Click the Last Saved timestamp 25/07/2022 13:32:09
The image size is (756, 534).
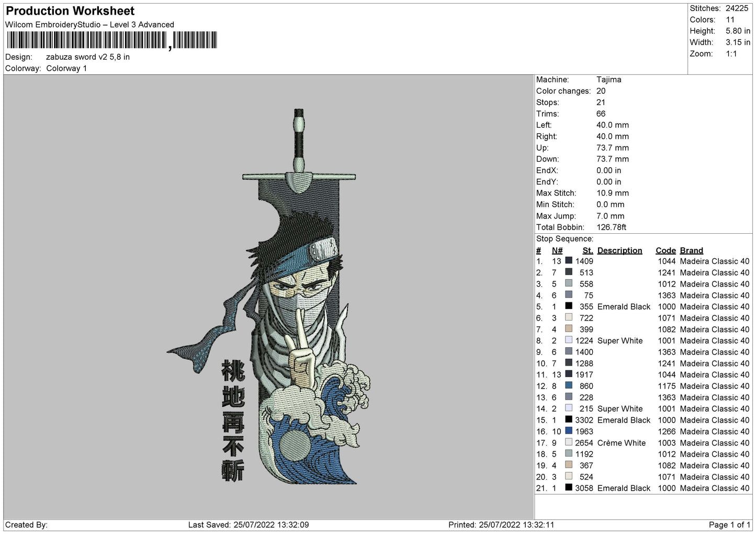click(x=271, y=525)
